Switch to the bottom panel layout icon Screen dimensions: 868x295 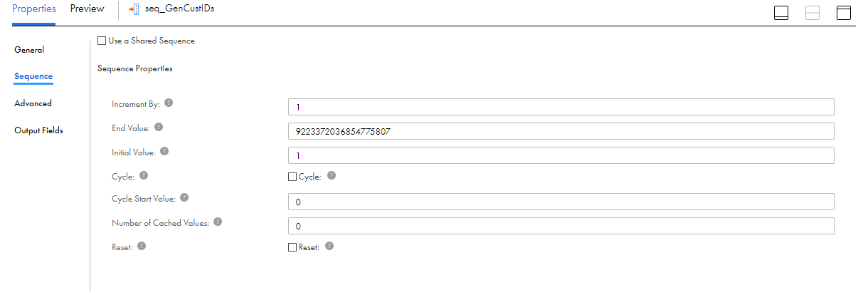[780, 13]
